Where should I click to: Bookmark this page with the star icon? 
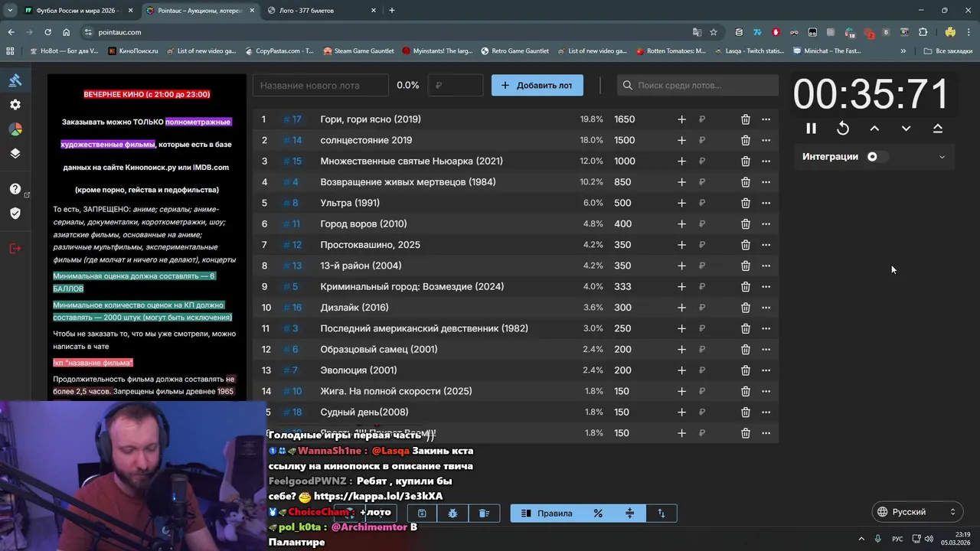714,32
